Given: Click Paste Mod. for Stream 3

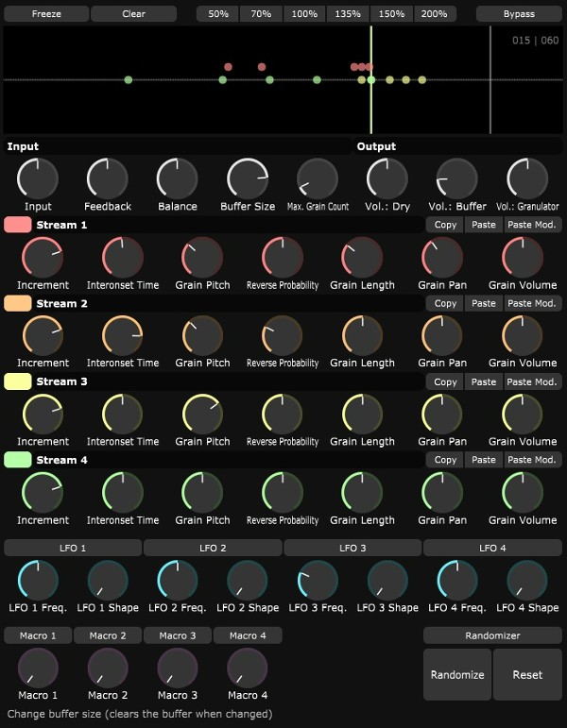Looking at the screenshot, I should point(532,381).
